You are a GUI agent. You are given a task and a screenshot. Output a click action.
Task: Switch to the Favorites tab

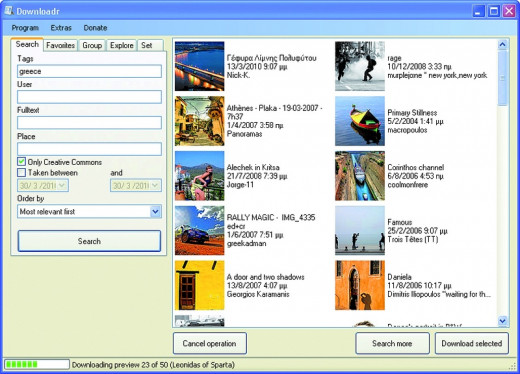coord(60,45)
